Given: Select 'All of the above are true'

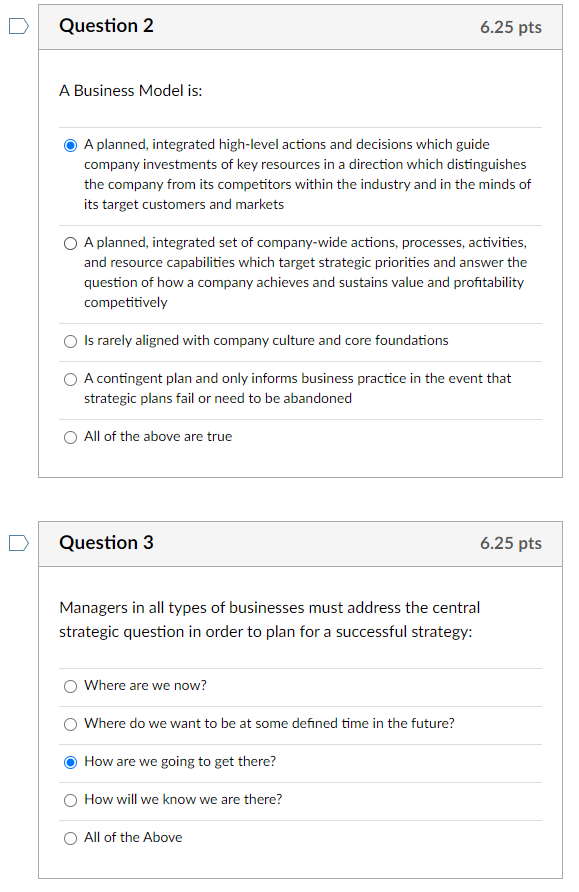Looking at the screenshot, I should coord(70,436).
